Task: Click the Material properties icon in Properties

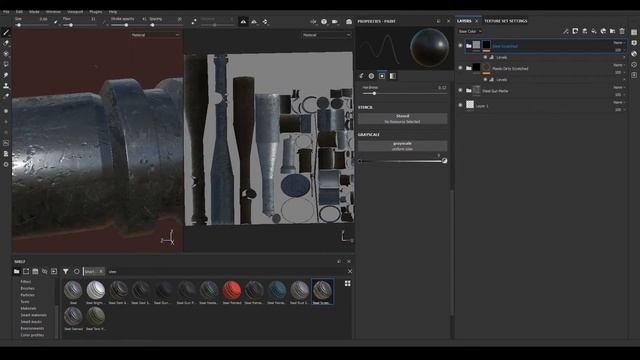Action: (x=393, y=76)
